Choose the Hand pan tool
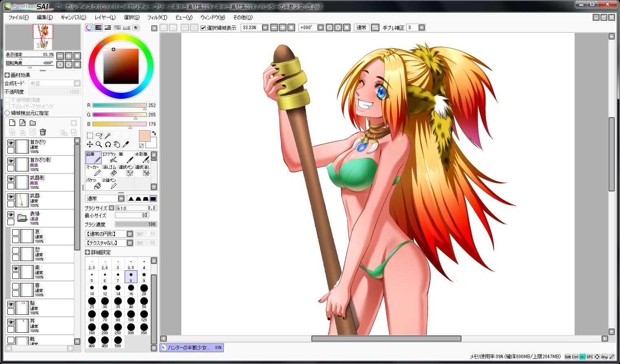The image size is (620, 364). [x=117, y=144]
